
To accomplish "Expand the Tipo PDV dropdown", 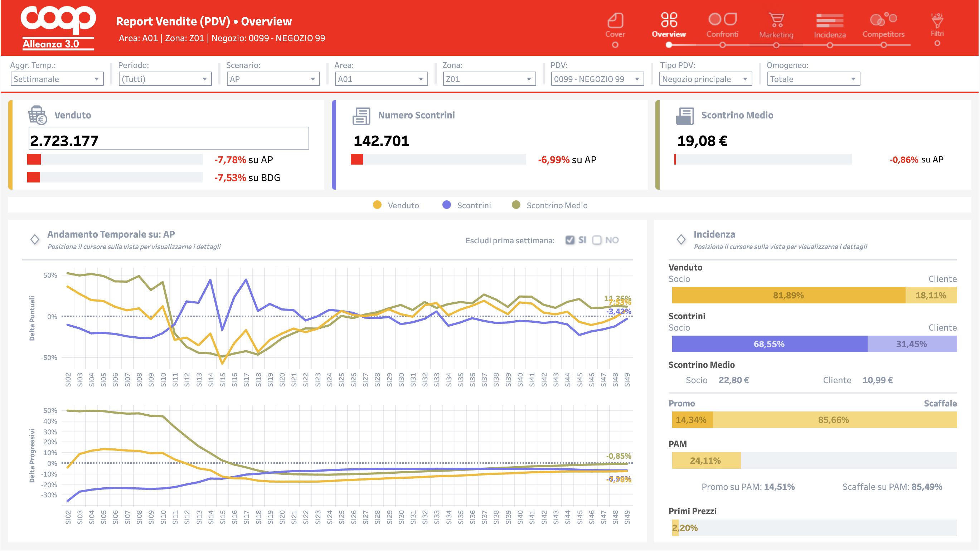I will [705, 79].
